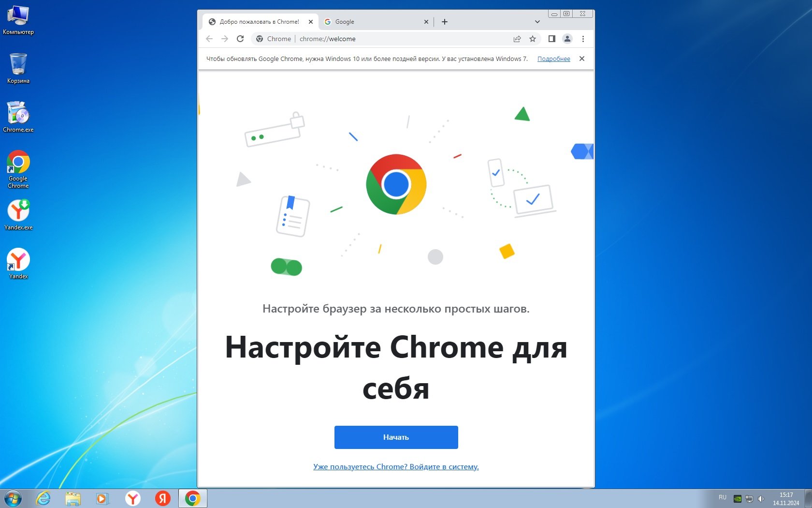Image resolution: width=812 pixels, height=508 pixels.
Task: Select the Yandex.exe installer desktop icon
Action: pyautogui.click(x=18, y=215)
